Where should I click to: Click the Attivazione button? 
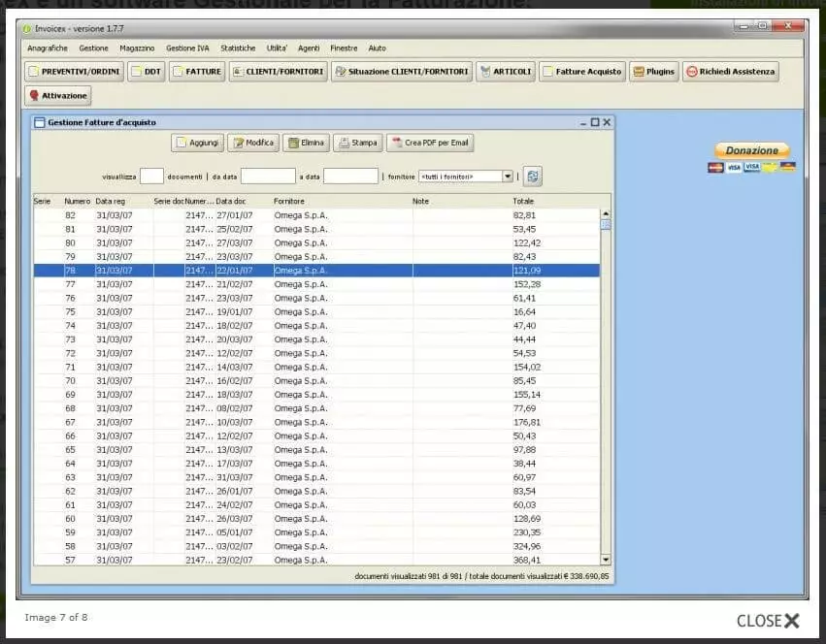tap(58, 95)
